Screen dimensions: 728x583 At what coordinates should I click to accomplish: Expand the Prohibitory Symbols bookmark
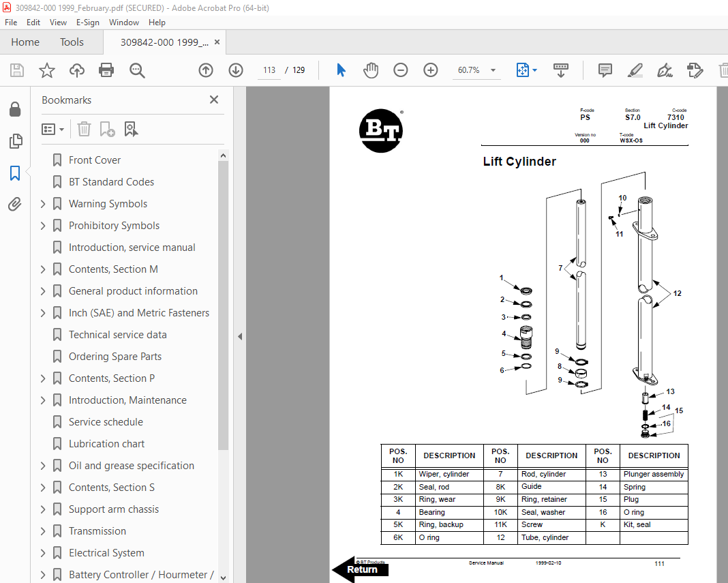tap(43, 226)
